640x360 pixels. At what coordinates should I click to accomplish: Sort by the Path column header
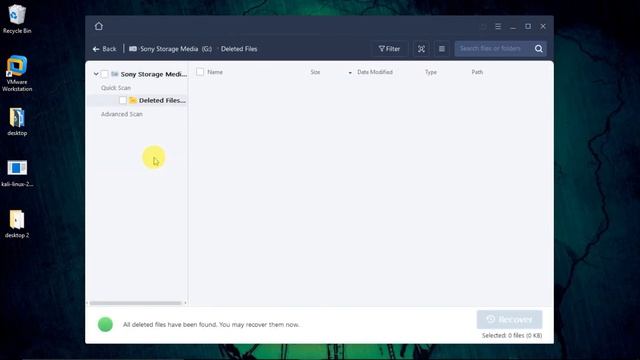pos(477,72)
